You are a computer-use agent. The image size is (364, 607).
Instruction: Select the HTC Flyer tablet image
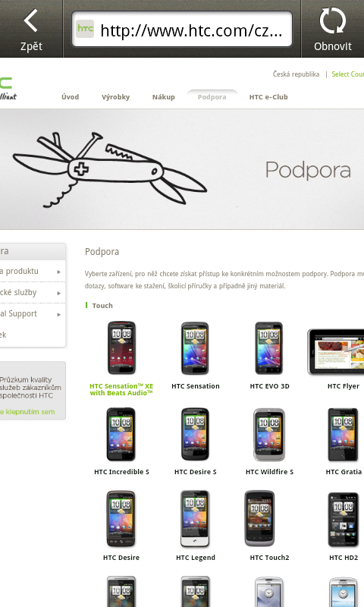[336, 351]
